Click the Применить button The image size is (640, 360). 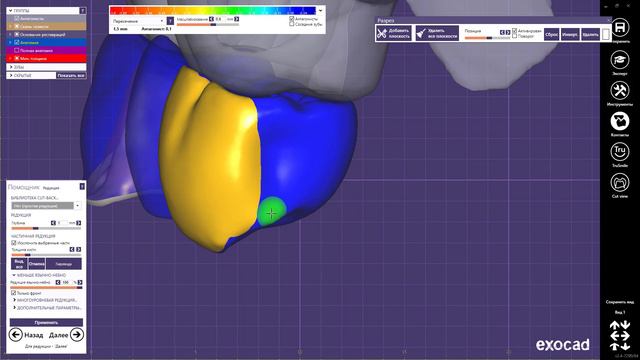46,322
